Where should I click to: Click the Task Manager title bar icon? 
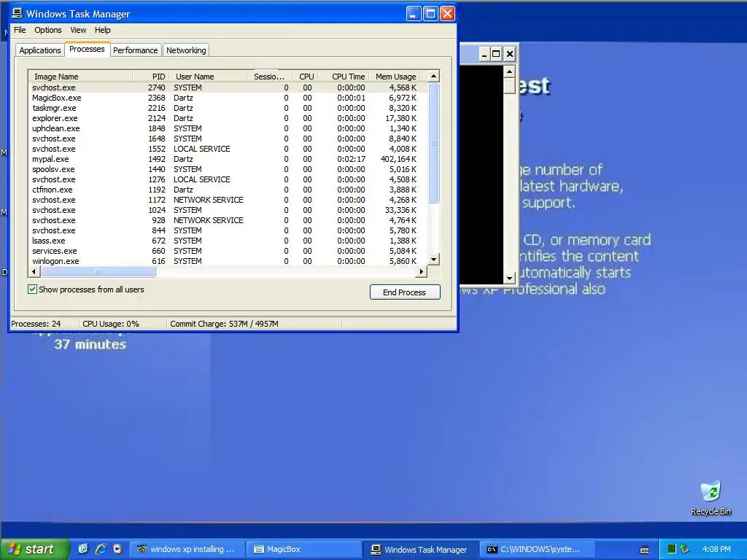pyautogui.click(x=18, y=13)
